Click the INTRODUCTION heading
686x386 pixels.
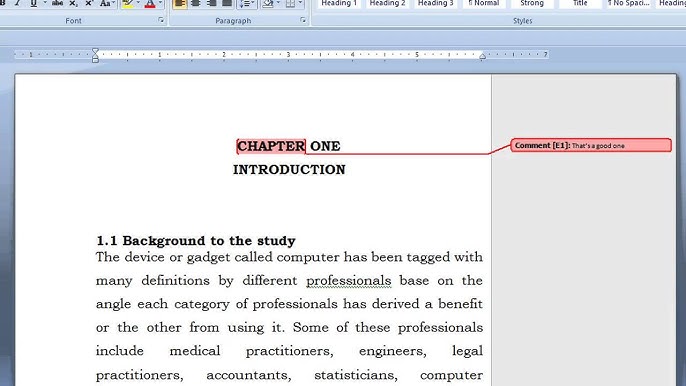tap(289, 170)
